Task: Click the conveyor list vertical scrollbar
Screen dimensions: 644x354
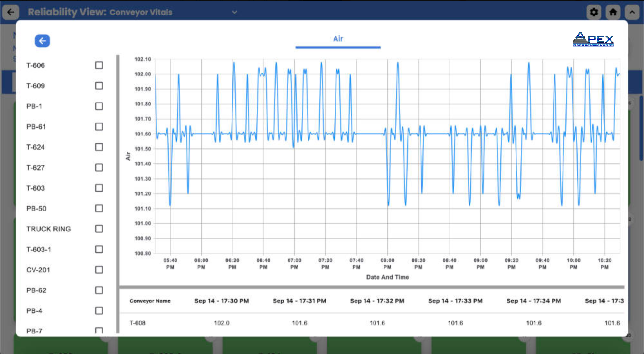Action: click(x=118, y=193)
